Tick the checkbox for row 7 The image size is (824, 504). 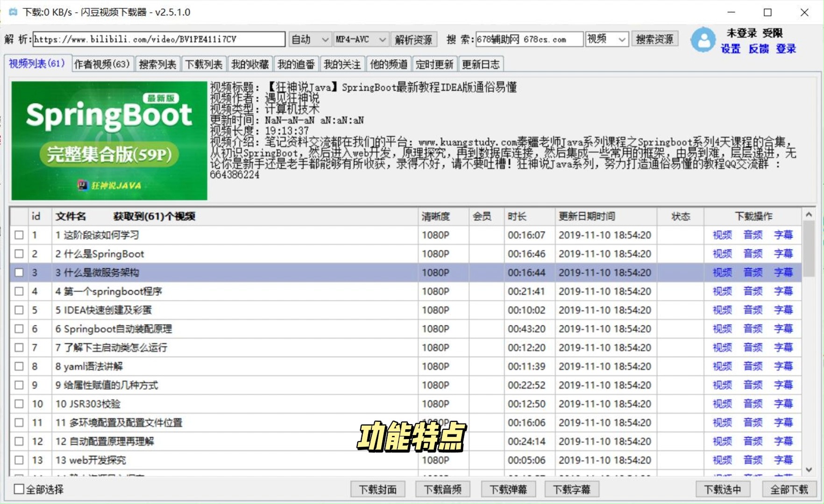19,348
